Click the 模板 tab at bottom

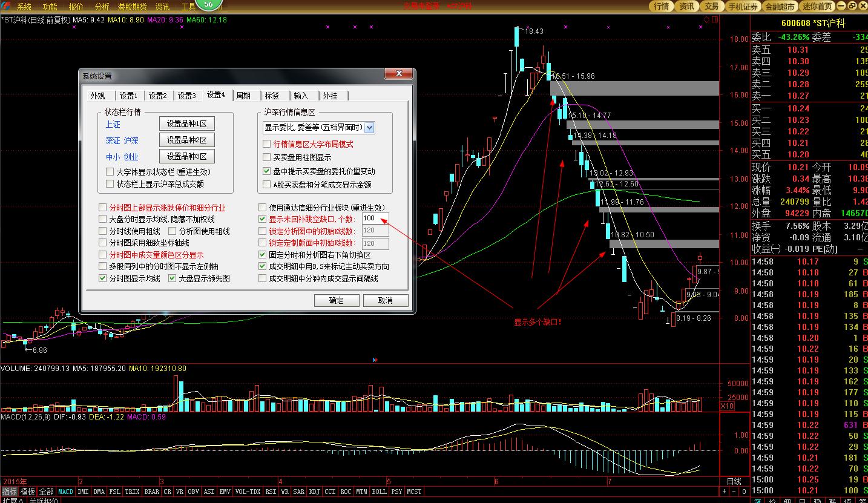pyautogui.click(x=28, y=491)
